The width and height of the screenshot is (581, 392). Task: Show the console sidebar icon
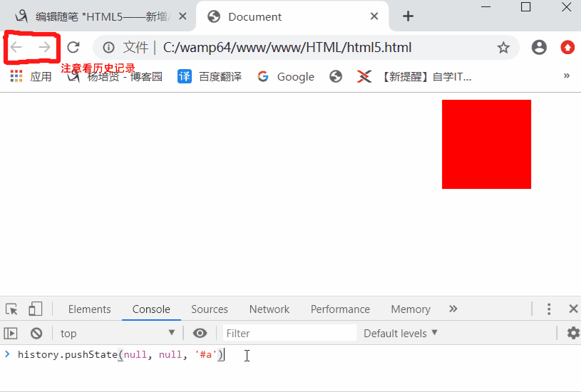[11, 333]
